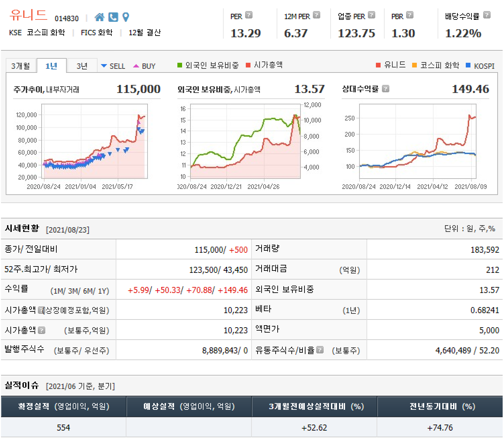Switch to the 3년 chart tab
Screen dimensions: 504x441
point(82,66)
